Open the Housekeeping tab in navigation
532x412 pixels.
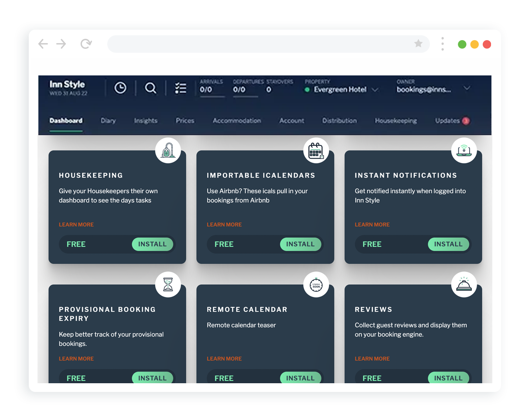pyautogui.click(x=396, y=121)
